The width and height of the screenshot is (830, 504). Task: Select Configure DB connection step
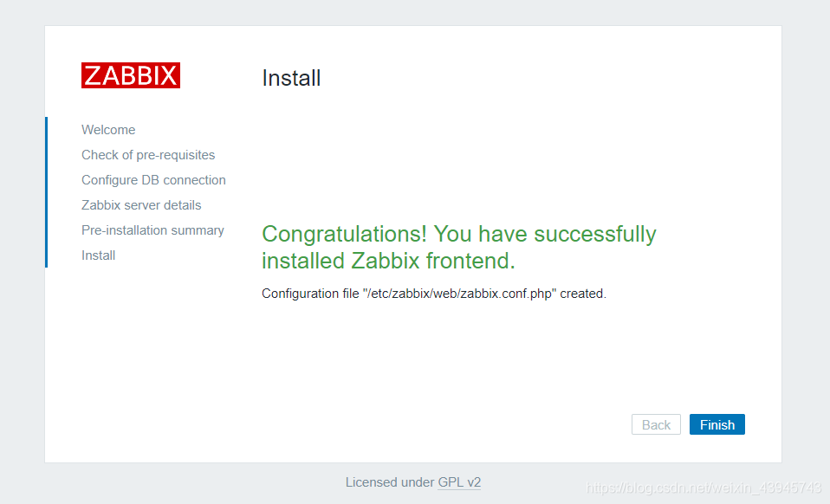coord(153,180)
